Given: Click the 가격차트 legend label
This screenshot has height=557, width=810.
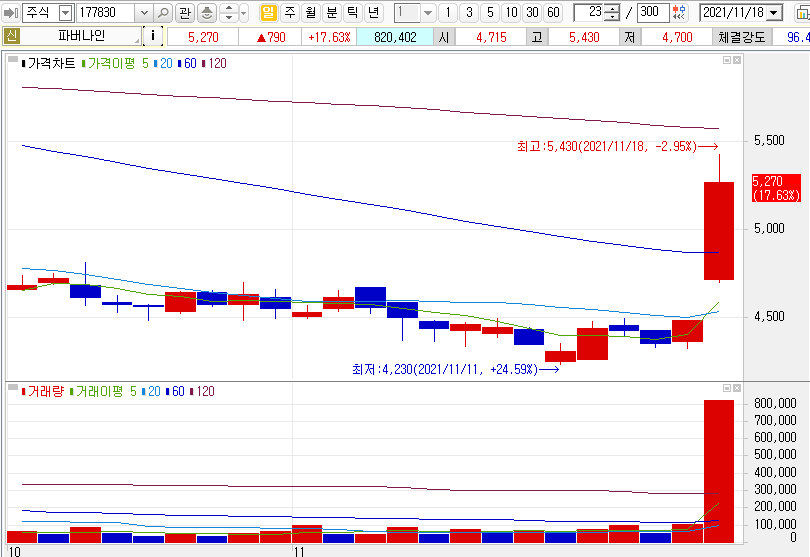Looking at the screenshot, I should coord(49,64).
